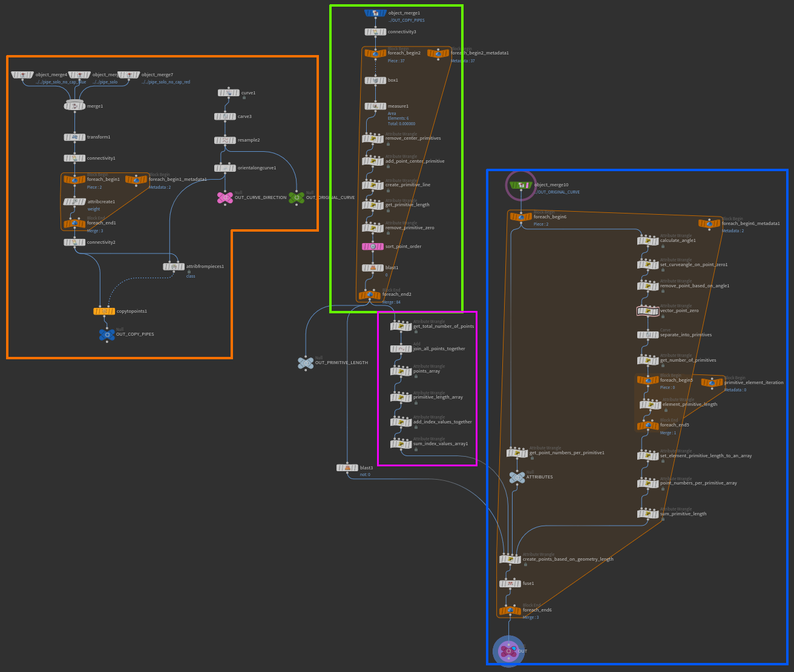The height and width of the screenshot is (672, 794).
Task: Click the foreach_begin1_metadata1 node
Action: click(x=136, y=180)
